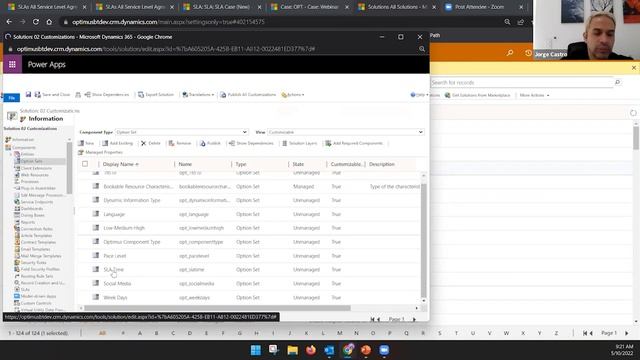The width and height of the screenshot is (640, 360).
Task: Open the Translations dropdown menu
Action: pyautogui.click(x=198, y=95)
